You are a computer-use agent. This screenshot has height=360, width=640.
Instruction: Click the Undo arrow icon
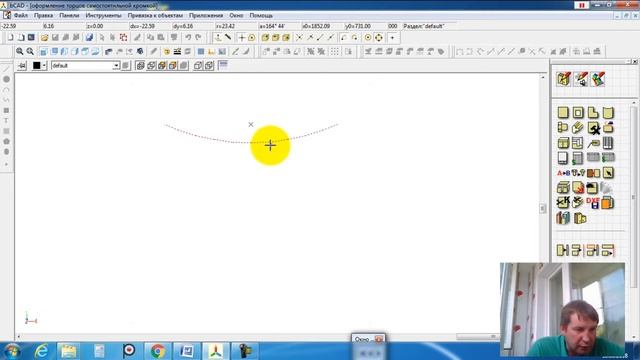tap(188, 38)
